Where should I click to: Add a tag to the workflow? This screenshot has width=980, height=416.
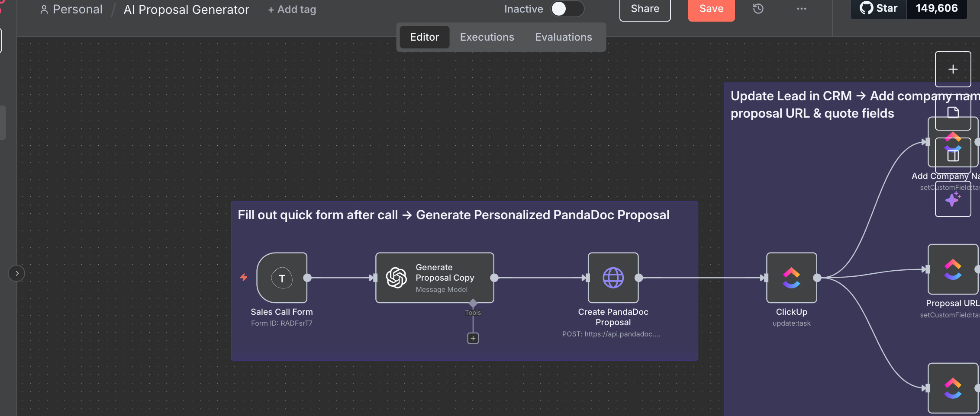(x=292, y=9)
